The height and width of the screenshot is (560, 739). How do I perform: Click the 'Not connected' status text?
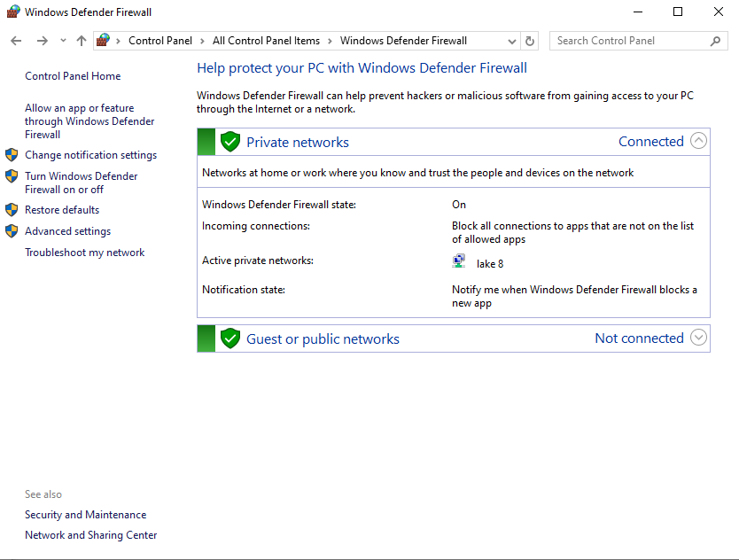(x=639, y=338)
